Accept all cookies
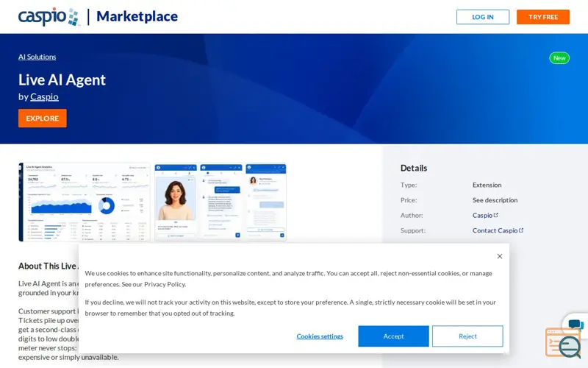The width and height of the screenshot is (588, 368). 393,336
